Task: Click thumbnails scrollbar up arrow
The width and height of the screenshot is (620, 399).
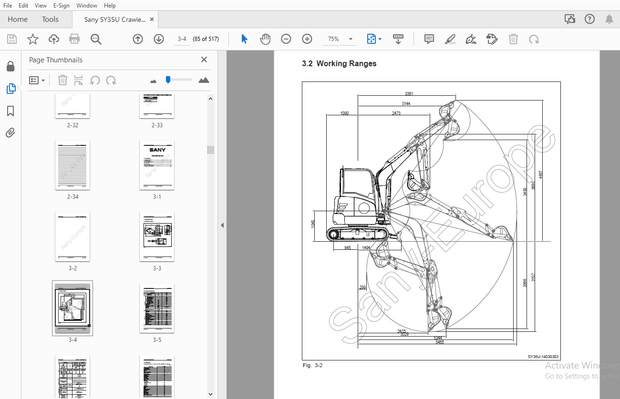Action: (x=210, y=98)
